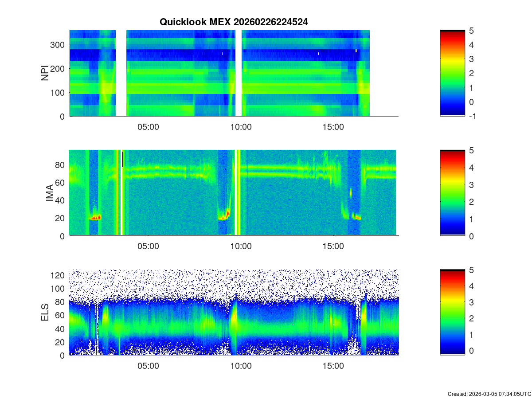Click the black vertical mark in IMA panel

coord(123,159)
